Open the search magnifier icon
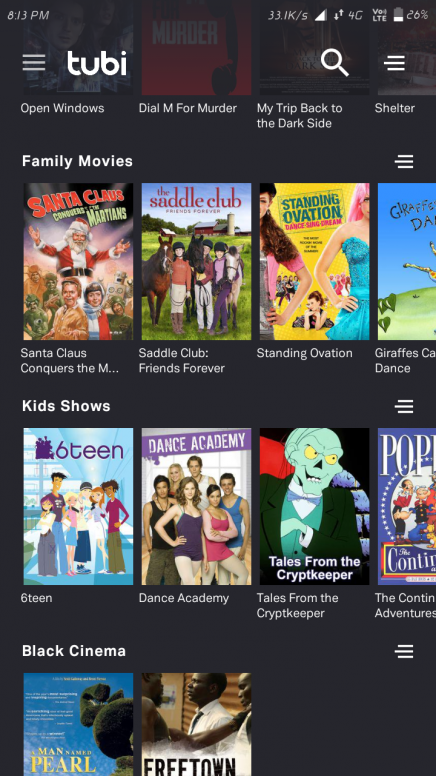Viewport: 436px width, 776px height. coord(335,62)
